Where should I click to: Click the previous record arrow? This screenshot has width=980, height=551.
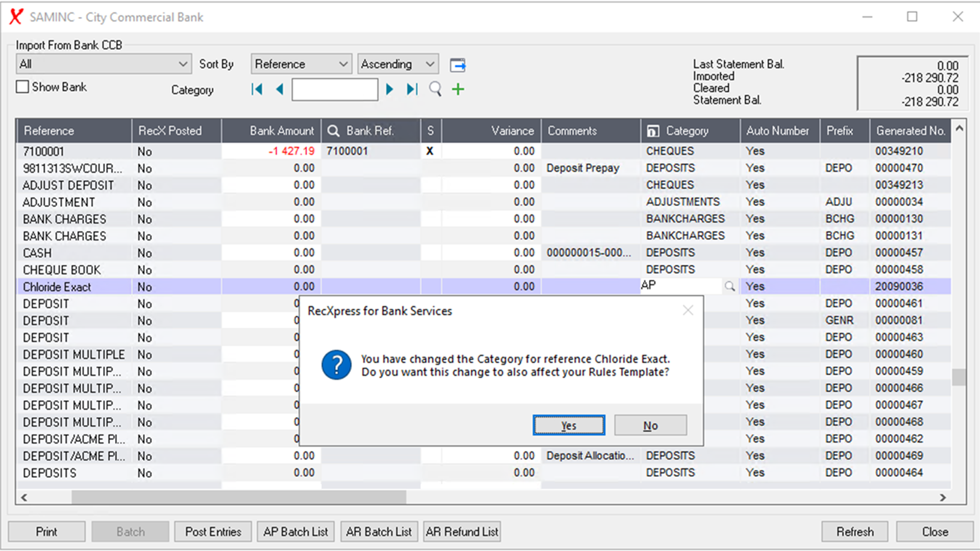pyautogui.click(x=279, y=90)
